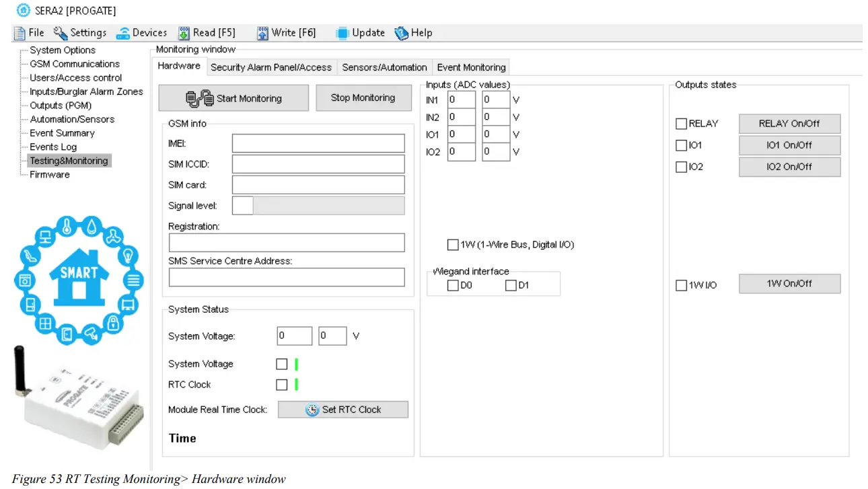Click the Settings wrench icon
868x489 pixels.
pos(61,33)
